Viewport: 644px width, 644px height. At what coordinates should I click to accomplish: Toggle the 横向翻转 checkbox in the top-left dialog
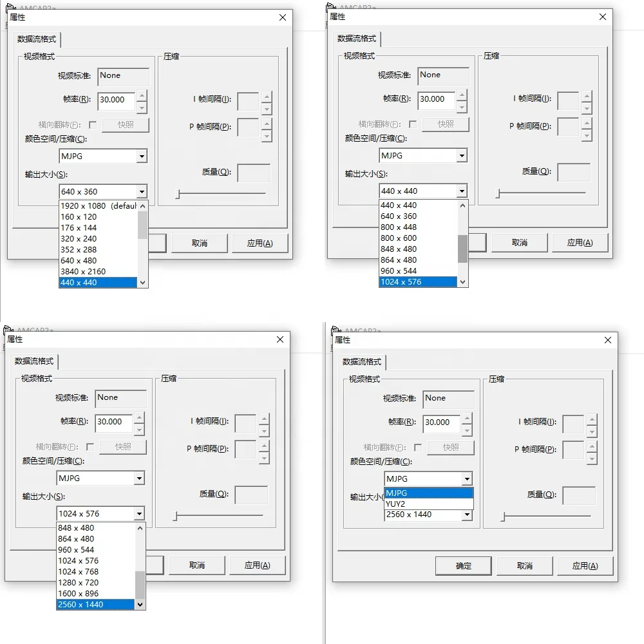coord(93,124)
